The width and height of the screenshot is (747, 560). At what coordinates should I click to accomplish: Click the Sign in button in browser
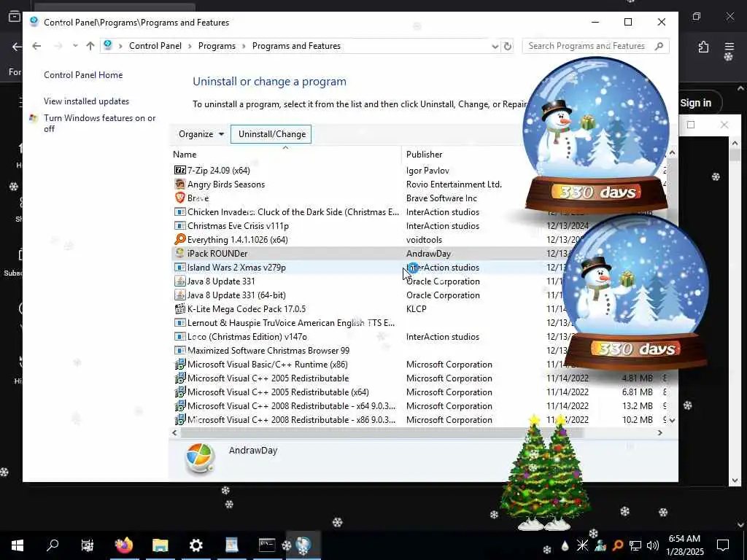tap(695, 103)
